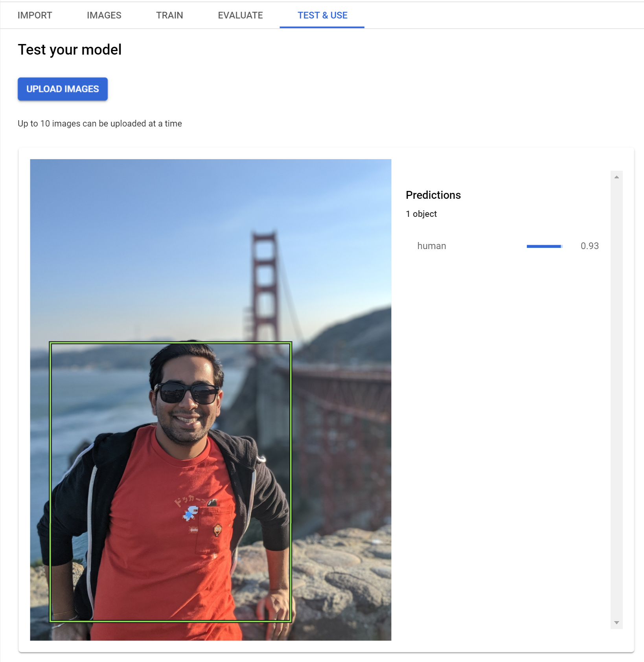Select the active TEST & USE tab
The height and width of the screenshot is (662, 644).
322,15
